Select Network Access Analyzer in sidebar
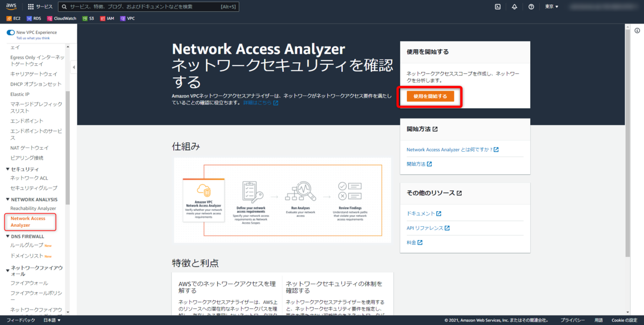Image resolution: width=644 pixels, height=325 pixels. pyautogui.click(x=28, y=221)
